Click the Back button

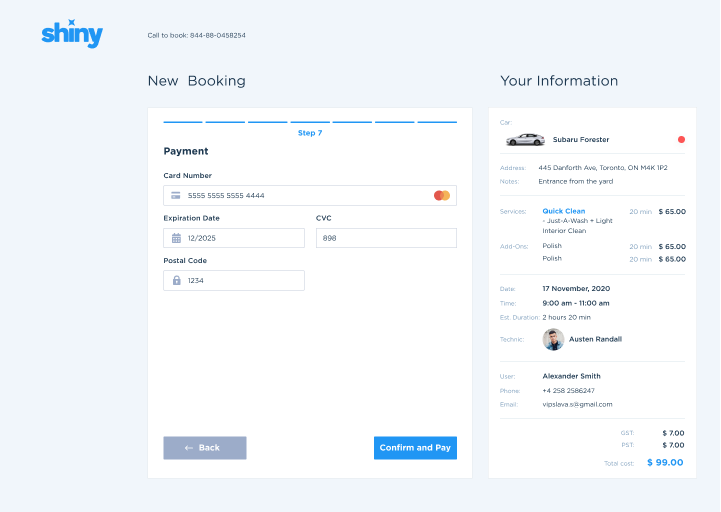[205, 448]
